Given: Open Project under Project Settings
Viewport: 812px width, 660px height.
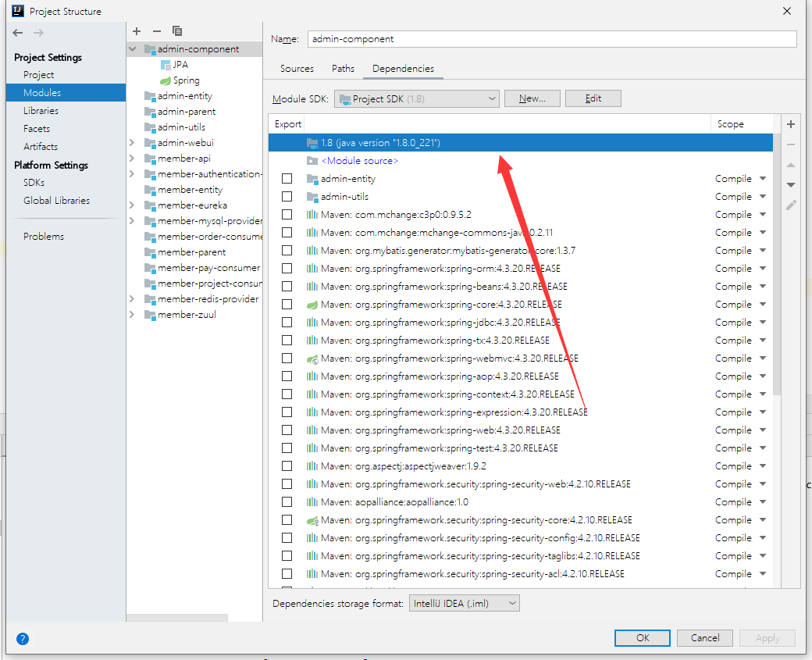Looking at the screenshot, I should coord(39,75).
